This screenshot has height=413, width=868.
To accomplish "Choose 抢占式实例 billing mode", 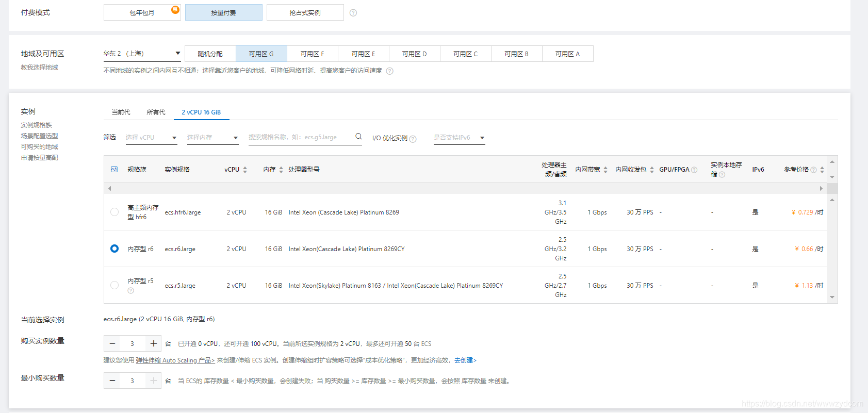I will click(x=305, y=12).
